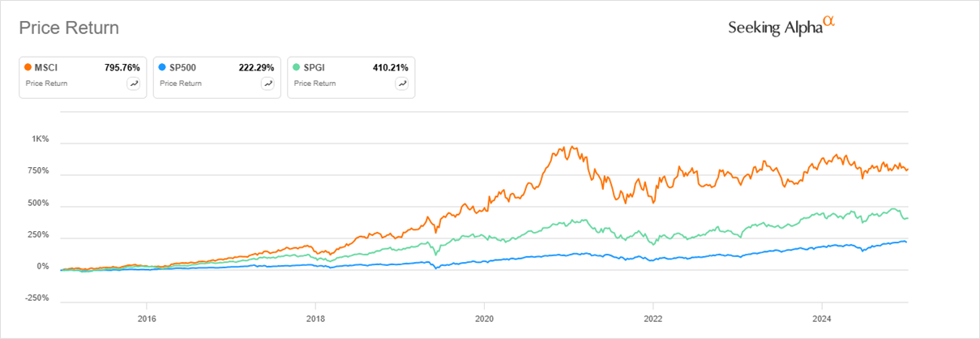Click the 222.29% return value for SP500
980x339 pixels.
[256, 67]
